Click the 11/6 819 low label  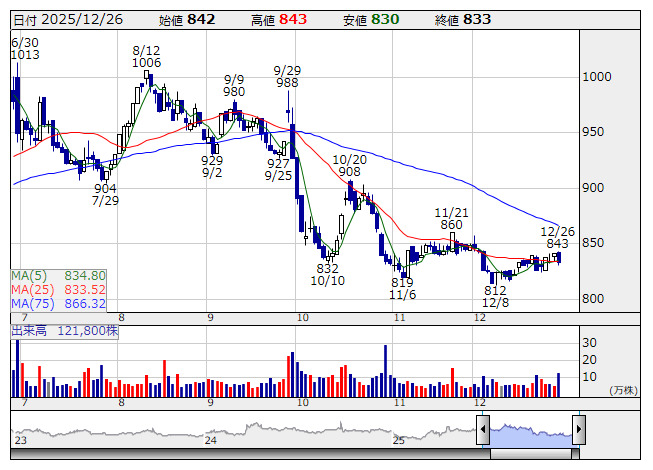[x=402, y=288]
